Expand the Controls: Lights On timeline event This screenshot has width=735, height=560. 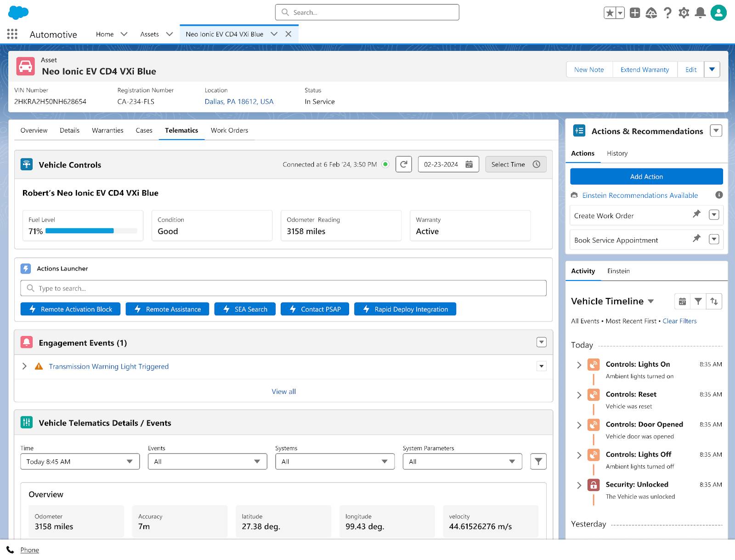pyautogui.click(x=579, y=365)
